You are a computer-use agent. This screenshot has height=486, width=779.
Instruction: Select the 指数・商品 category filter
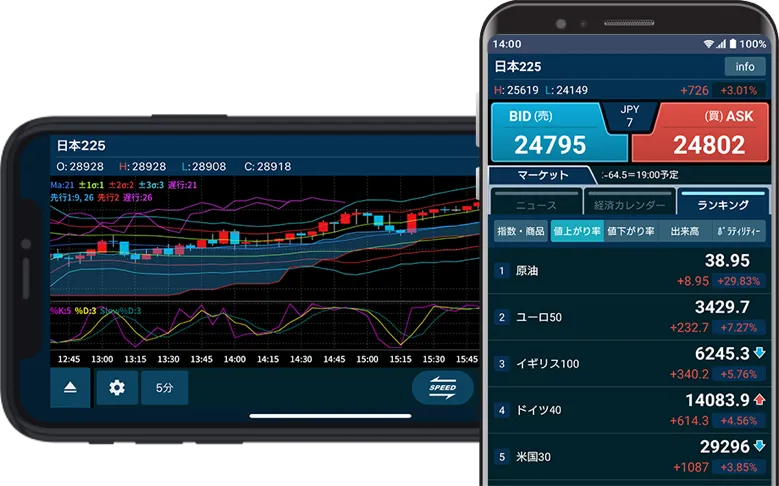point(521,232)
